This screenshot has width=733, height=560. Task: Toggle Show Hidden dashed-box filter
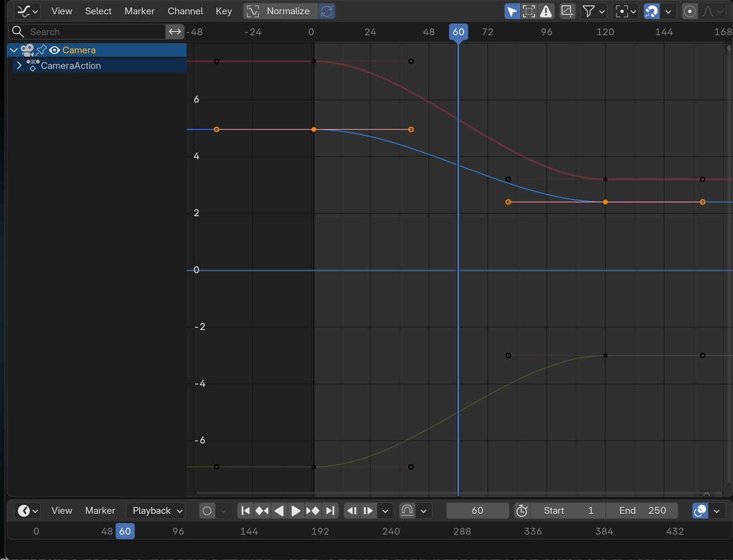tap(529, 11)
